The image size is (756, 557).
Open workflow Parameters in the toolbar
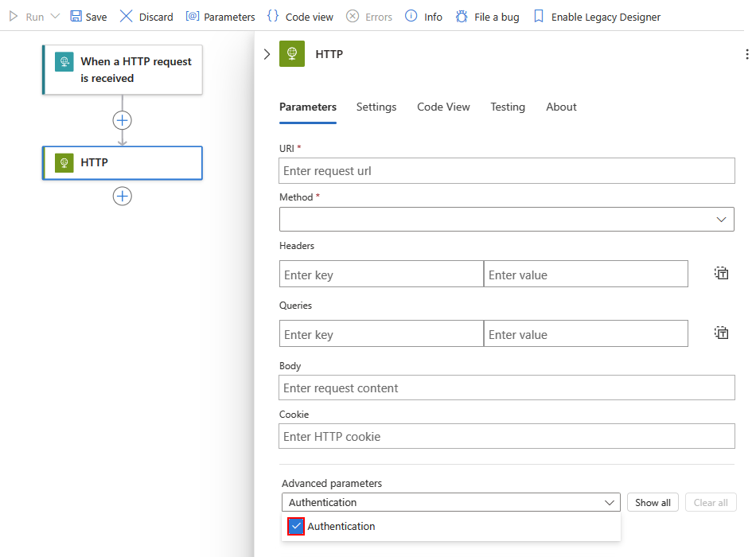(x=220, y=17)
